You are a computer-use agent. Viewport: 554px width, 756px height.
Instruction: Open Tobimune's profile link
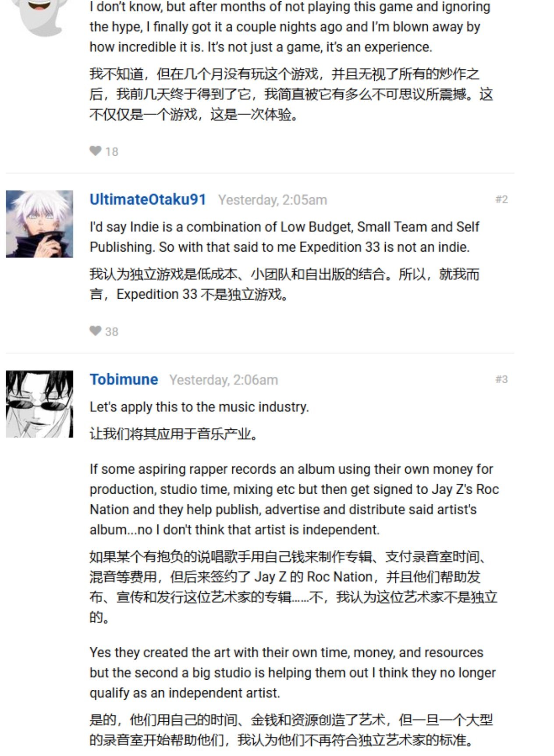pos(124,379)
